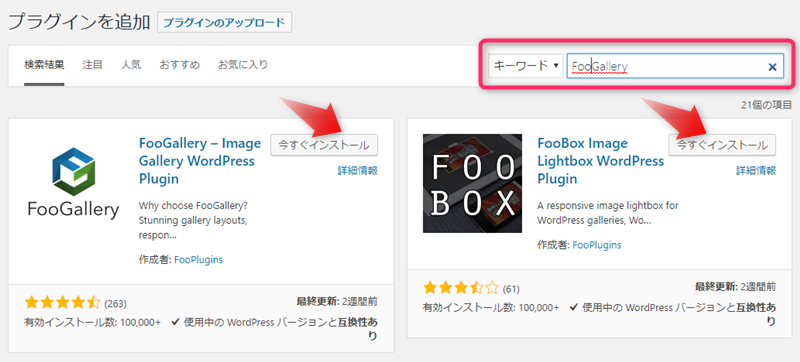800x362 pixels.
Task: Open the お気に入り tab
Action: [243, 65]
